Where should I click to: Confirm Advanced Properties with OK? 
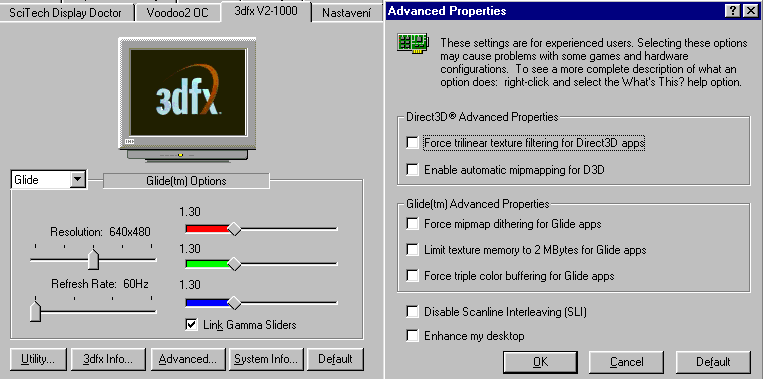coord(540,362)
